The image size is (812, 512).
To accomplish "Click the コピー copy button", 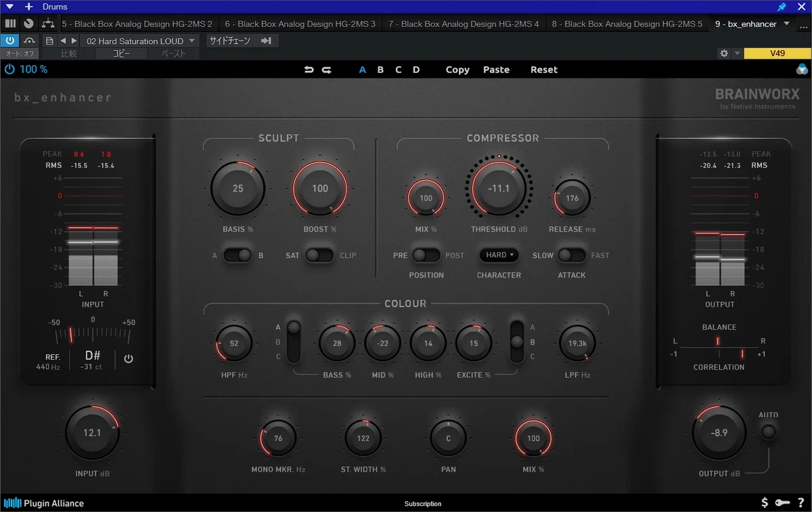I will [121, 53].
